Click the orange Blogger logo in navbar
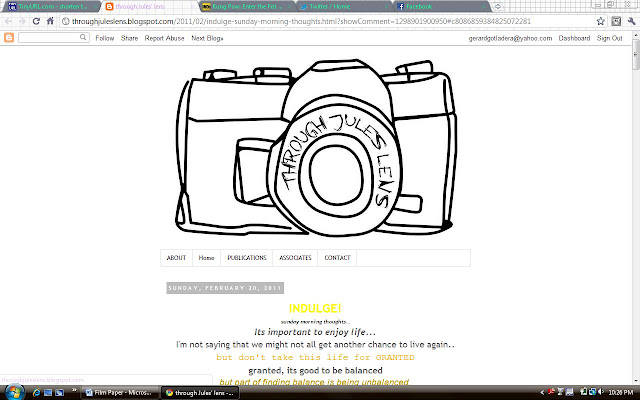The image size is (640, 400). click(9, 38)
